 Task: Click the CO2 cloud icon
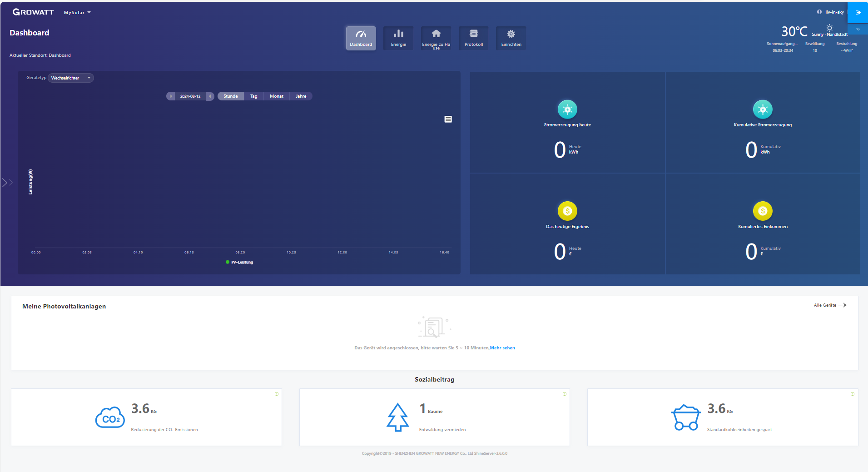pos(110,417)
